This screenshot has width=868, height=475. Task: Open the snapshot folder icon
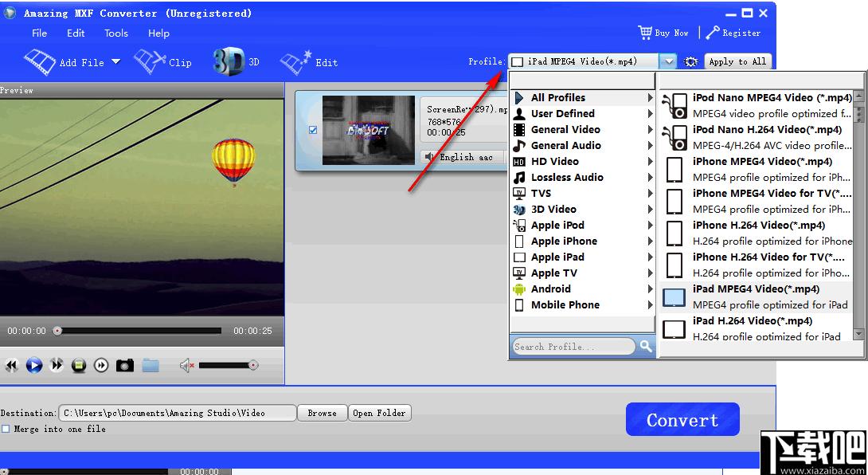tap(151, 365)
